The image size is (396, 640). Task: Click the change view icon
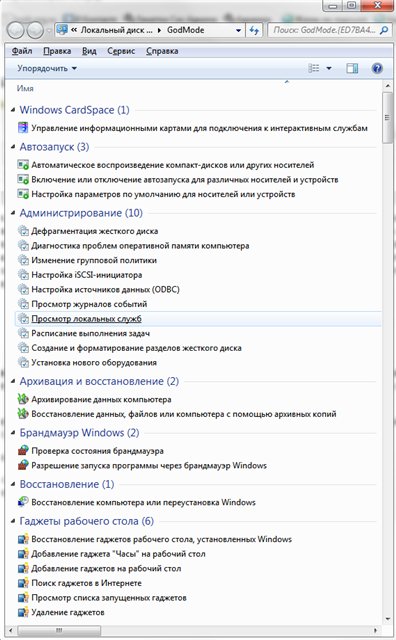coord(314,68)
